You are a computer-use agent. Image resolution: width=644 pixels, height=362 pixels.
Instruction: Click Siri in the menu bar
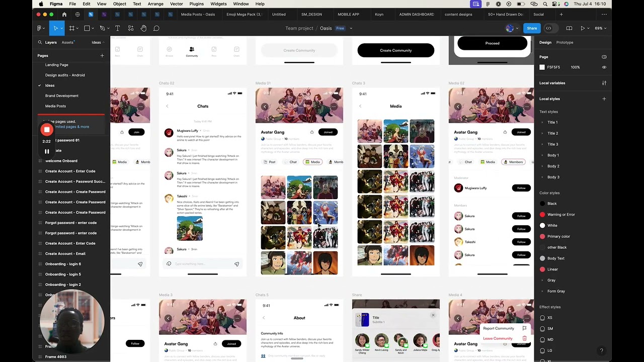(x=566, y=4)
